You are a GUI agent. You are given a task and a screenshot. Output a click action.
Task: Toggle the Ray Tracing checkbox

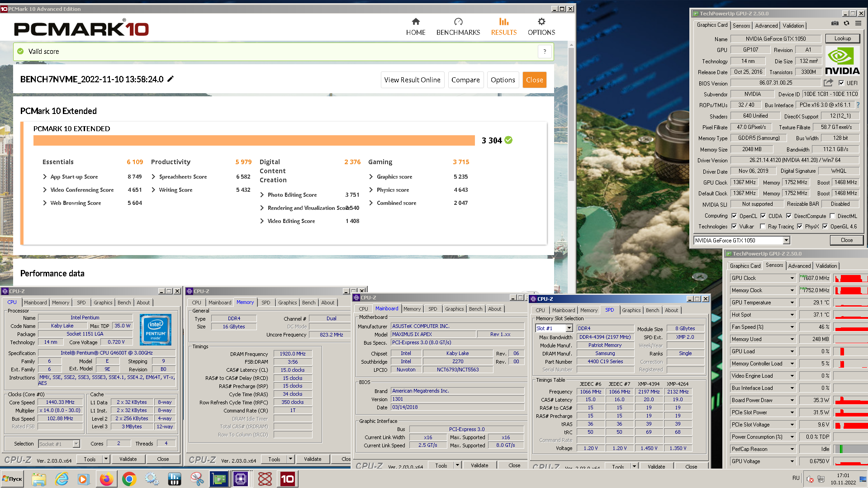pyautogui.click(x=763, y=226)
